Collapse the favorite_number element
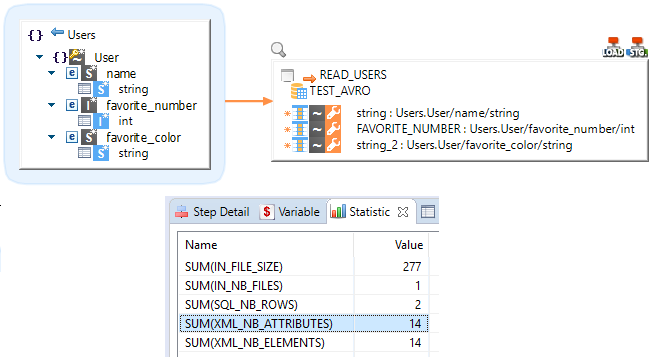 point(51,105)
